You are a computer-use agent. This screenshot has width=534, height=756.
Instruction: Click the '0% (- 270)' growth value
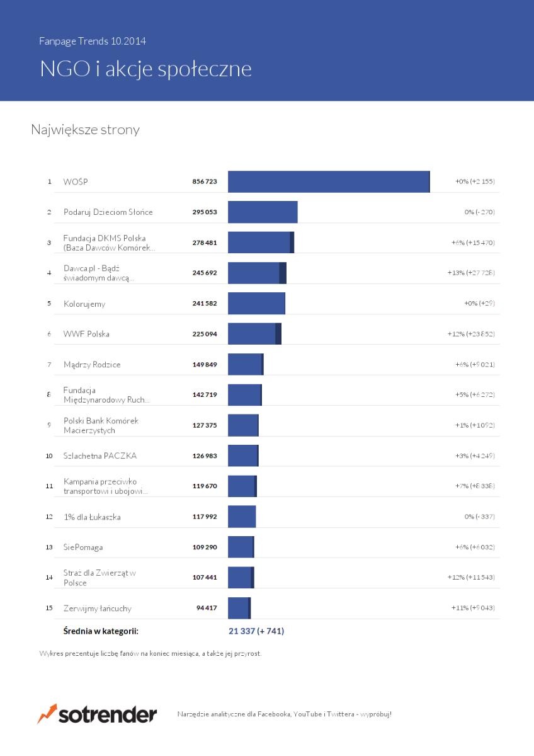click(480, 212)
